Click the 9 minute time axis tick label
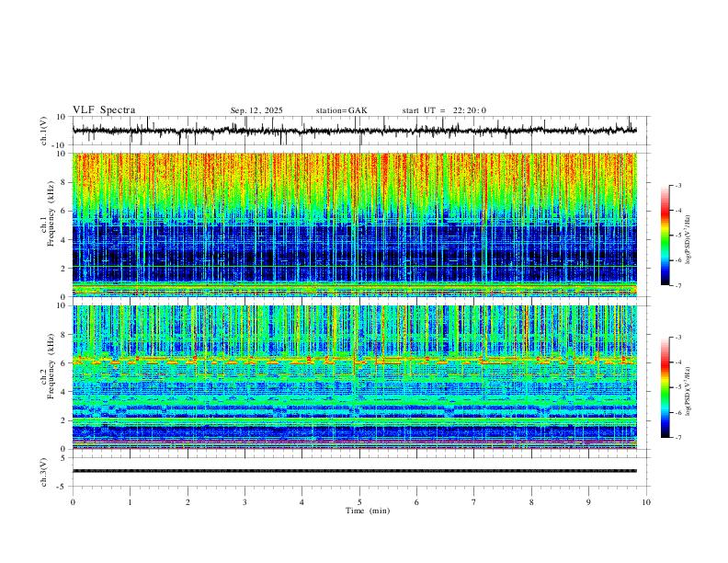This screenshot has width=728, height=563. [588, 502]
